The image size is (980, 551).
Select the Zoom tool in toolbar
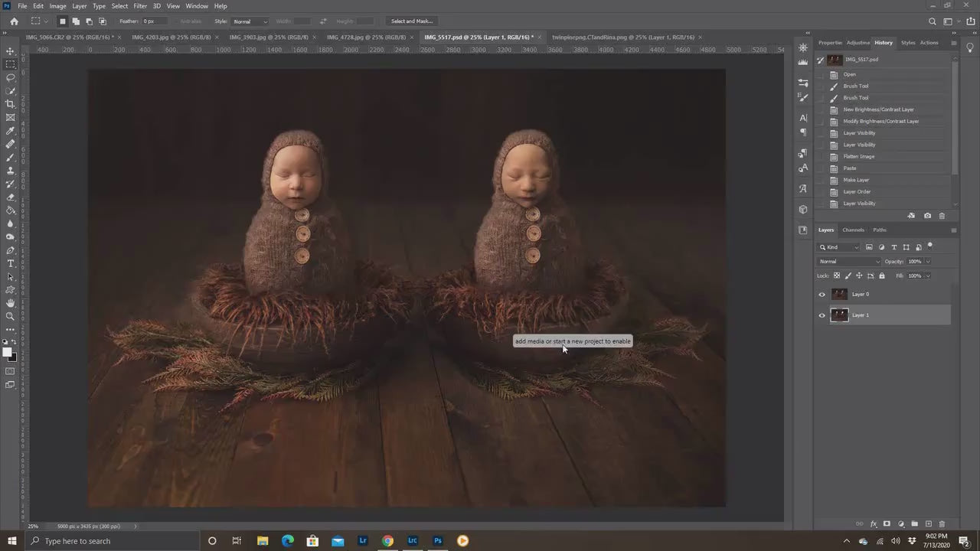click(11, 316)
